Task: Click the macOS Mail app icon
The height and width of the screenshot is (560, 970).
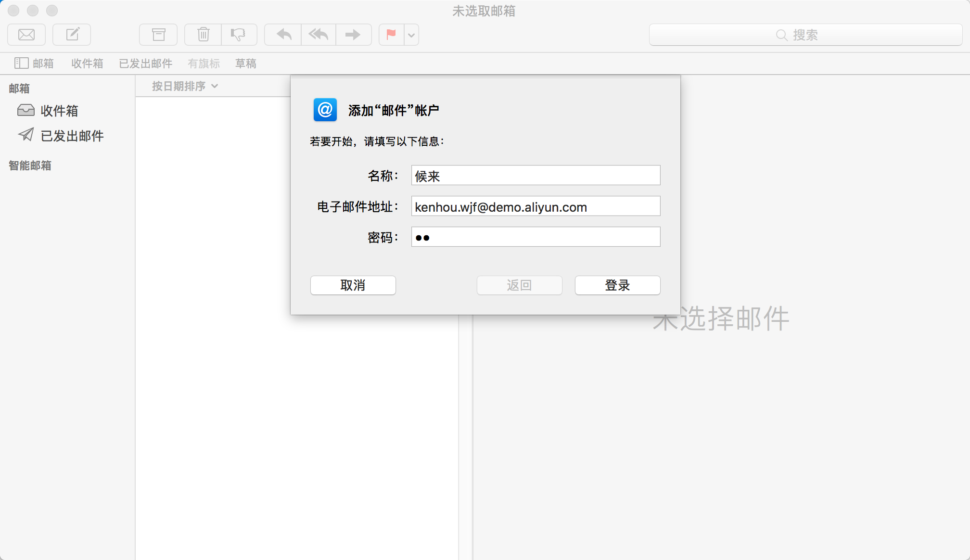Action: point(26,34)
